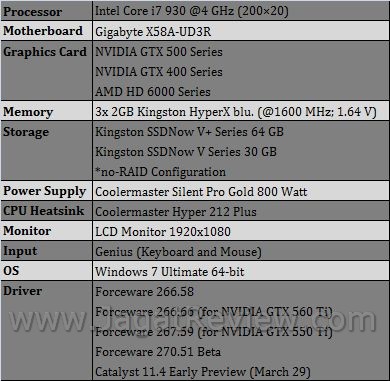The height and width of the screenshot is (381, 390).
Task: Click the no-RAID Configuration note
Action: point(161,172)
